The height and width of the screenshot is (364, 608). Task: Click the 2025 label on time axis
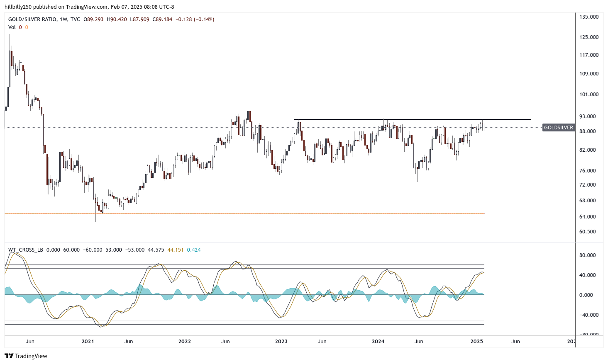tap(476, 342)
